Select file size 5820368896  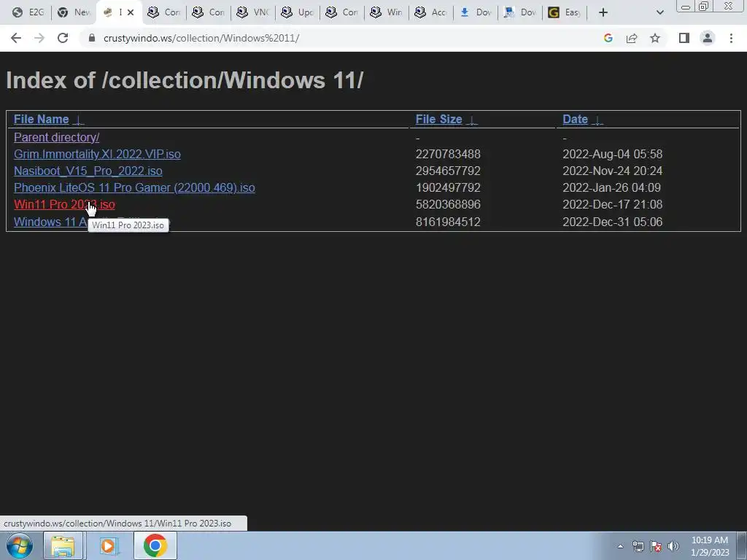click(448, 204)
